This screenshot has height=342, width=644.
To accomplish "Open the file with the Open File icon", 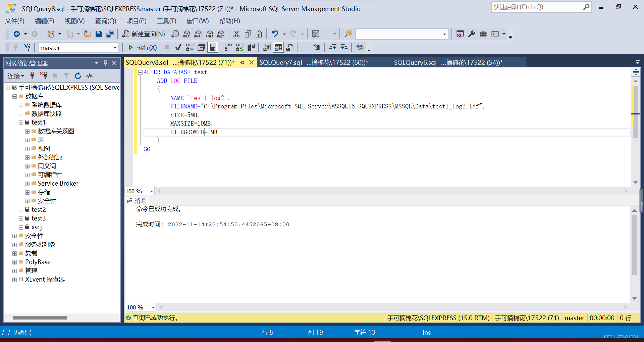I will [87, 34].
